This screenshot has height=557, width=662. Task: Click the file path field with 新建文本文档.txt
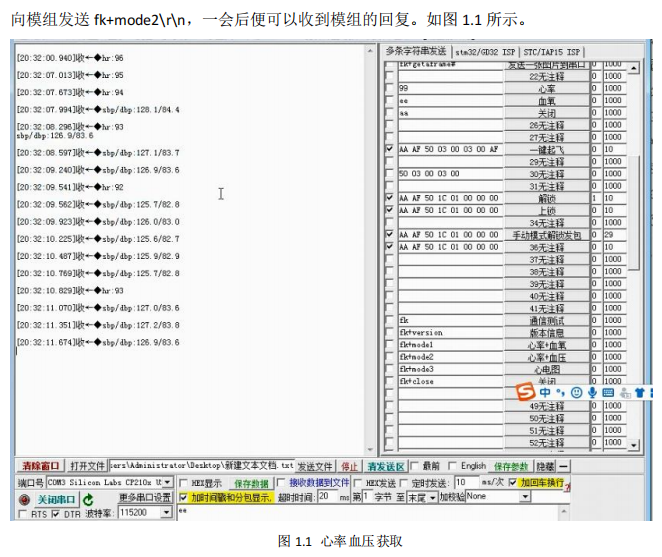201,465
